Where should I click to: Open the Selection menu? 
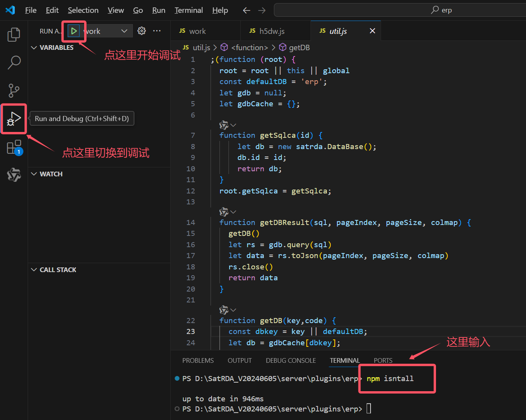tap(83, 10)
